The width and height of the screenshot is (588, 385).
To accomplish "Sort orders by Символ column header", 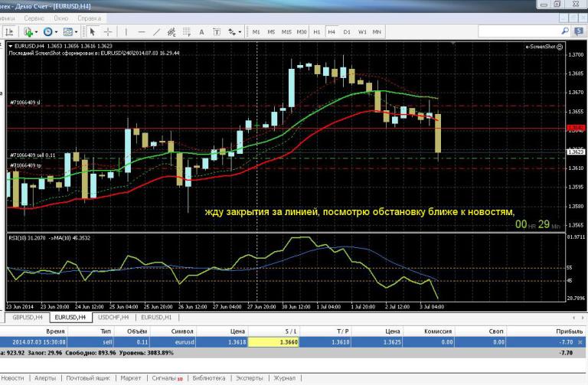I will pos(182,331).
